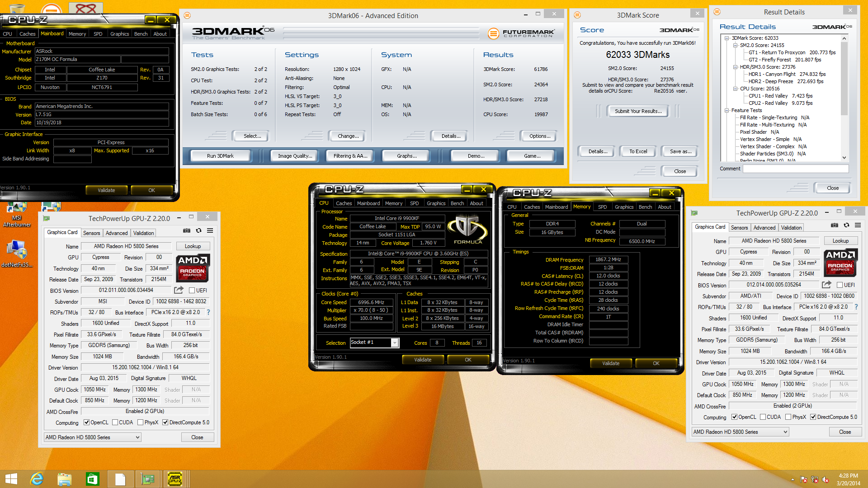The width and height of the screenshot is (868, 488).
Task: Click muted speaker icon in system tray
Action: coord(826,479)
